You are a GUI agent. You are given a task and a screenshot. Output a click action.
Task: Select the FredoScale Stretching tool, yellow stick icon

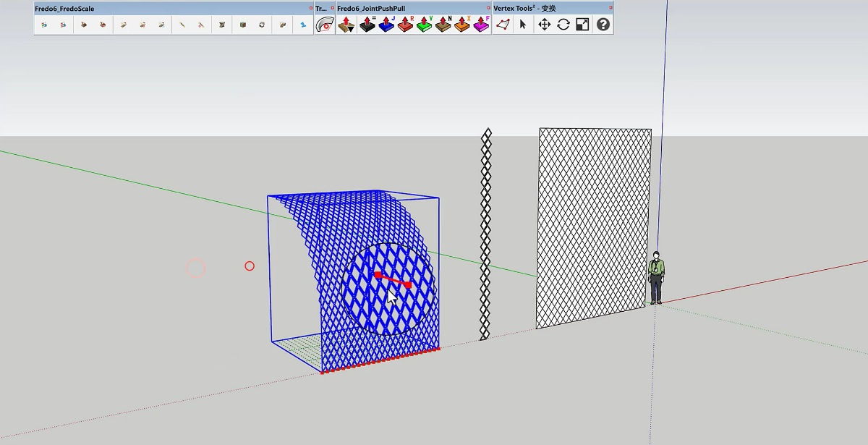click(x=182, y=25)
